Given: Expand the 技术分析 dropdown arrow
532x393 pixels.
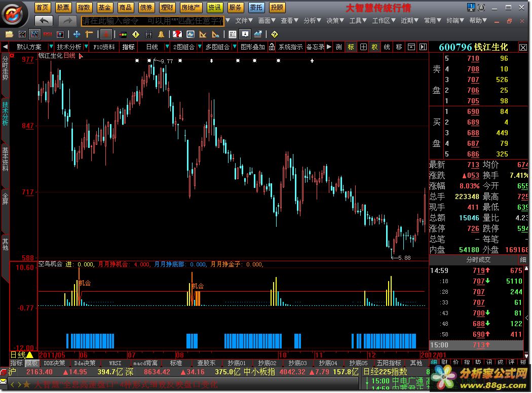Looking at the screenshot, I should [86, 47].
